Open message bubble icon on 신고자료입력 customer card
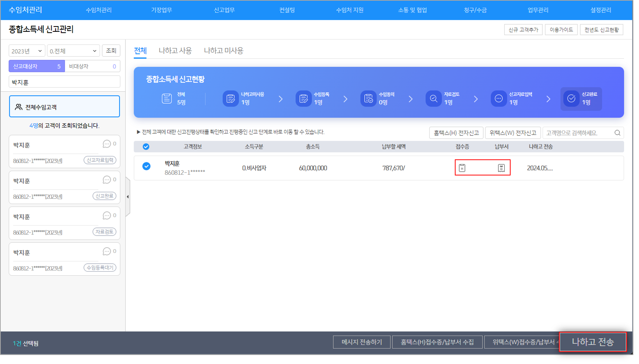The height and width of the screenshot is (364, 639). [107, 144]
